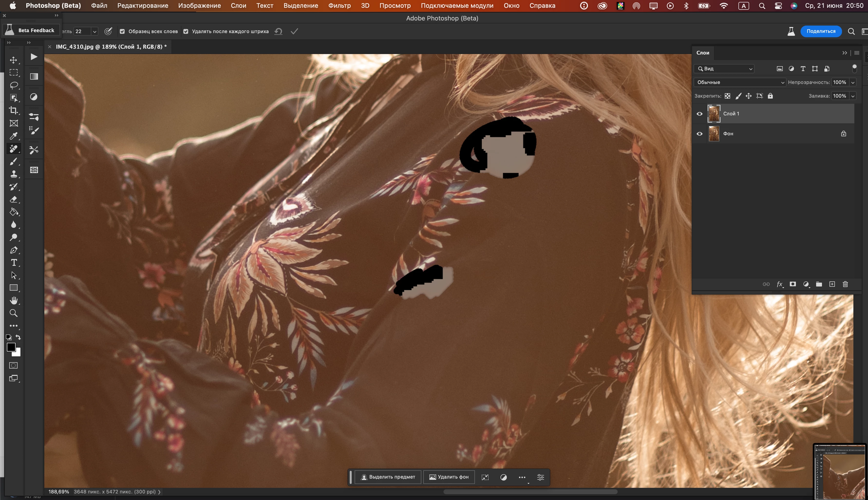Expand the Непрозрачность opacity dropdown
This screenshot has width=868, height=500.
pyautogui.click(x=853, y=82)
